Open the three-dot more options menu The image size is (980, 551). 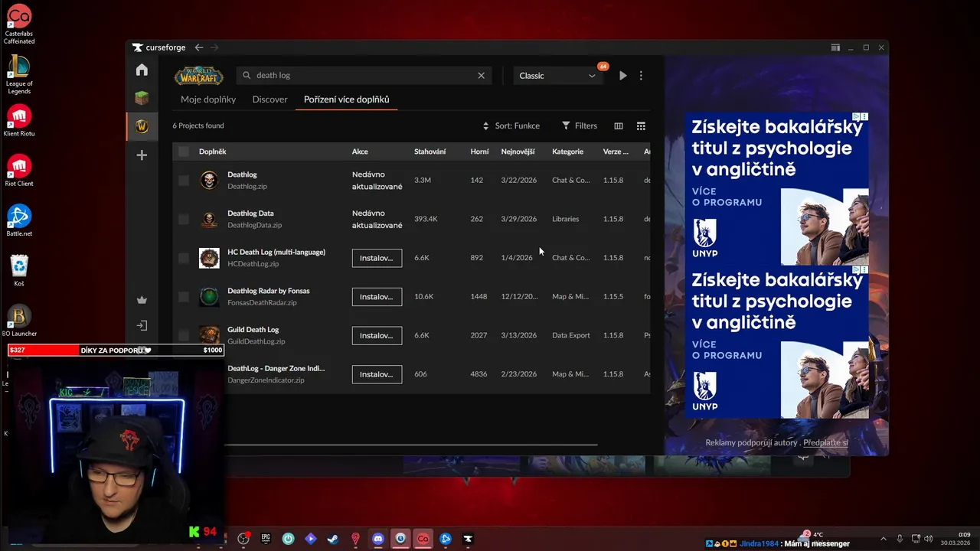tap(641, 76)
